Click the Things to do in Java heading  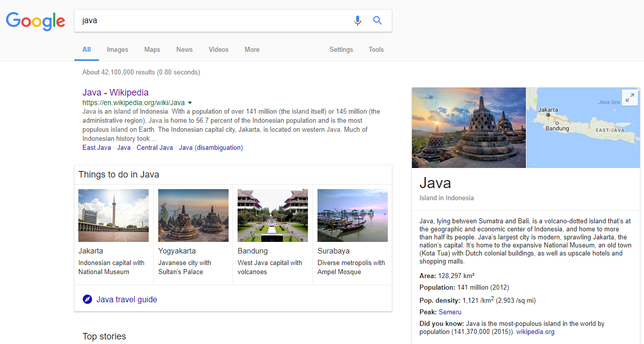pos(119,175)
